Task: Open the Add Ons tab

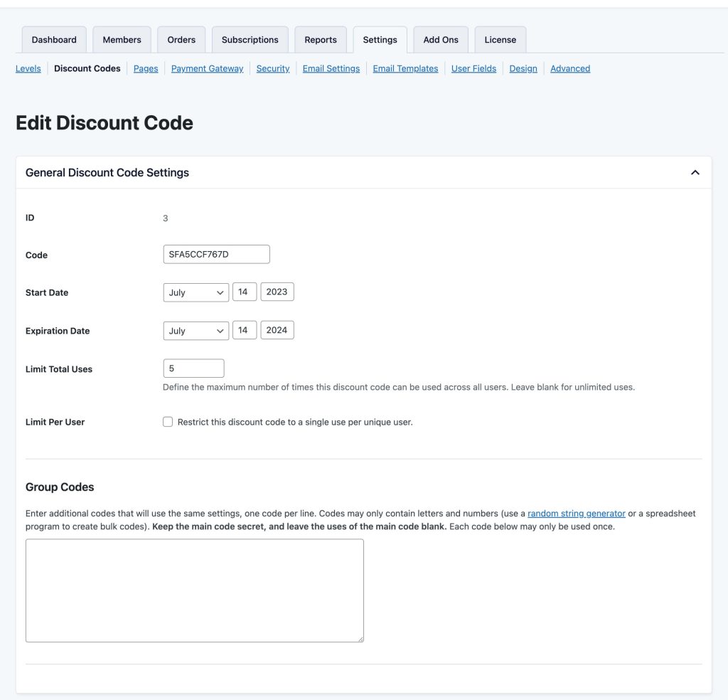Action: coord(441,40)
